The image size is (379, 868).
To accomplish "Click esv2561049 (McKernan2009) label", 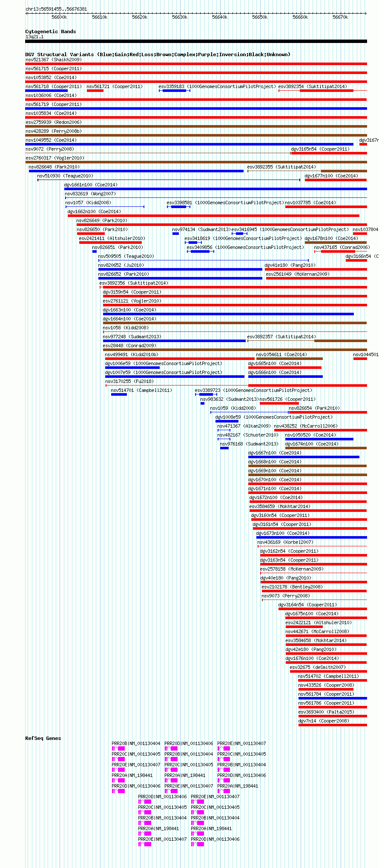I will (x=298, y=274).
